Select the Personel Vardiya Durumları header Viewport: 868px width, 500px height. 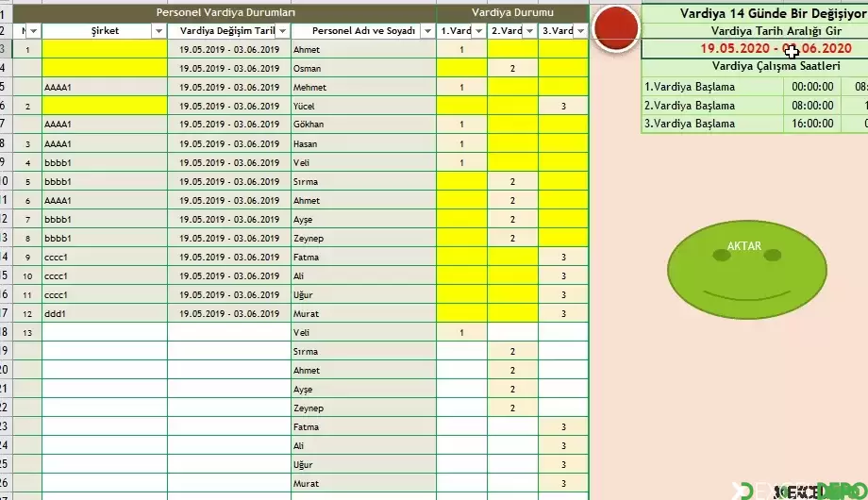tap(225, 12)
